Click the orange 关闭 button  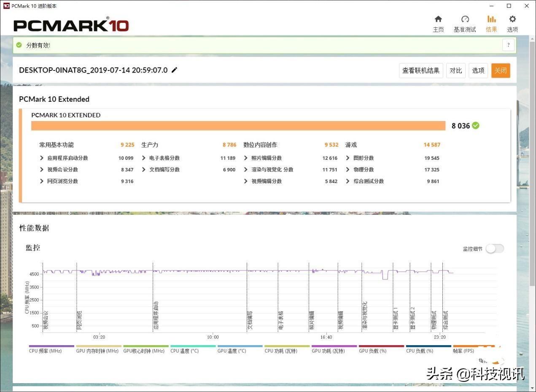tap(501, 70)
